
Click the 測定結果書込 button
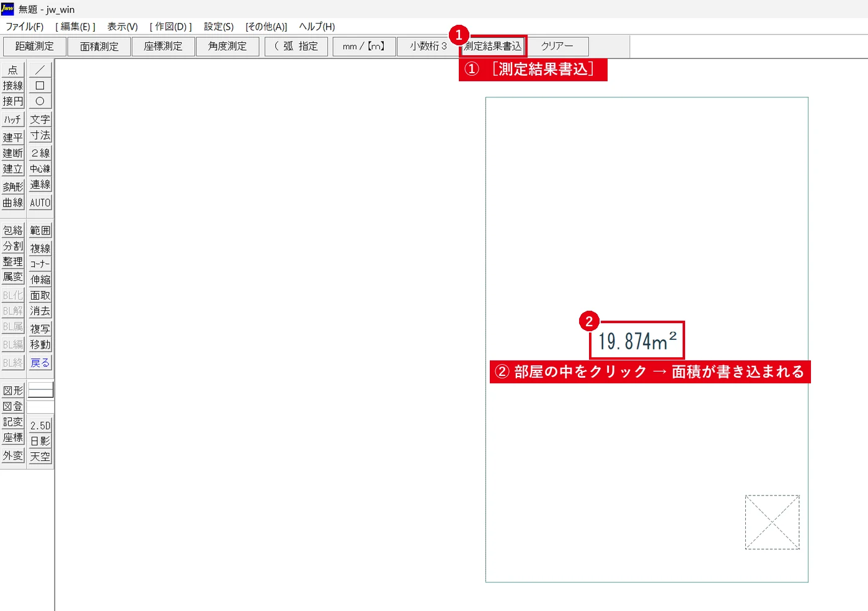coord(494,47)
